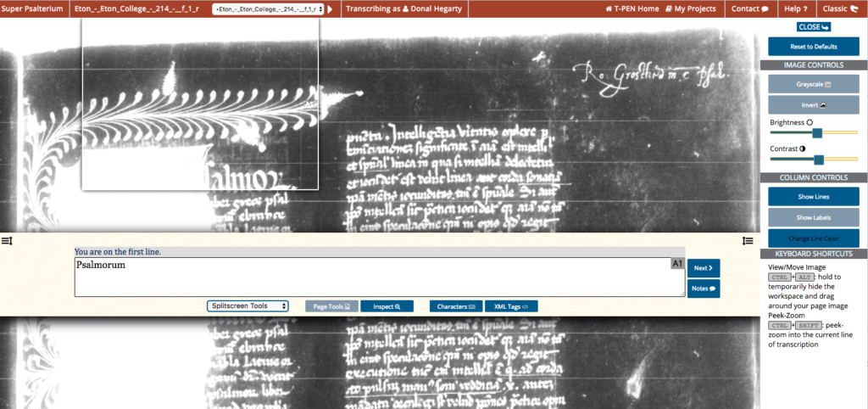The width and height of the screenshot is (868, 409).
Task: Click the Page Tools button
Action: tap(332, 306)
